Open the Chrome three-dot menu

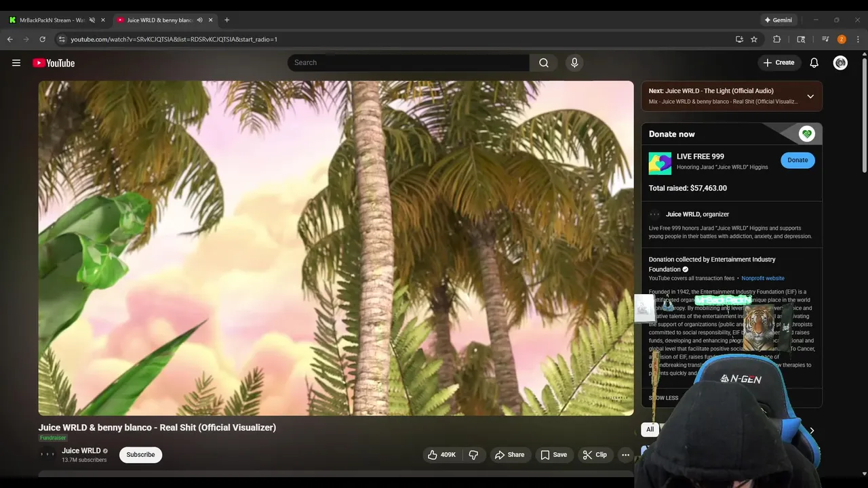[x=858, y=39]
